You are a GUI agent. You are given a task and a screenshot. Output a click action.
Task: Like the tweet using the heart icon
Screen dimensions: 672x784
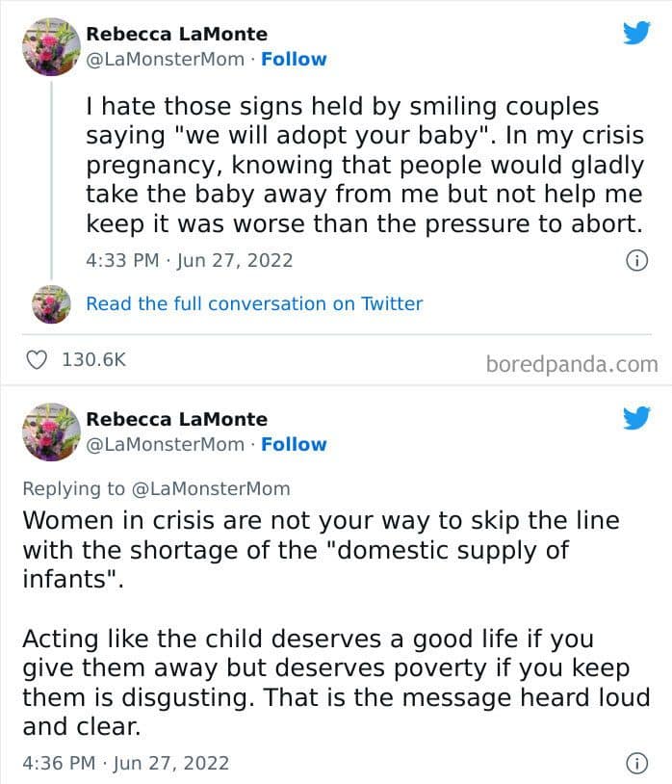[37, 360]
